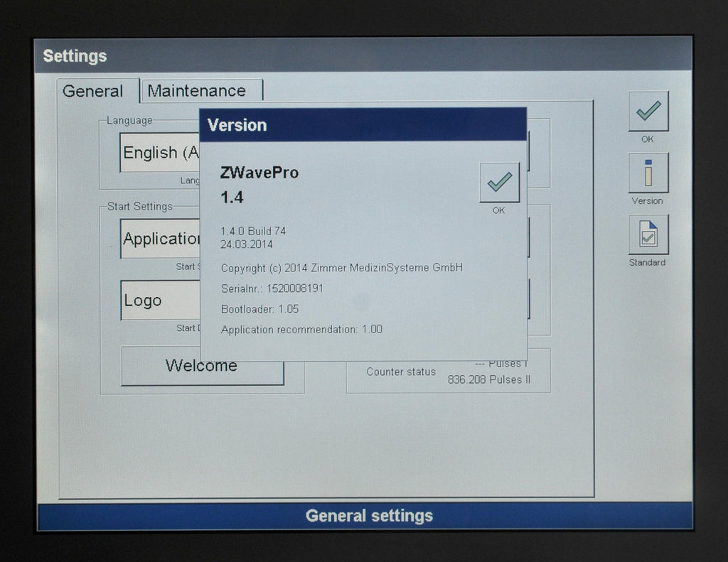Click the Version dialog title bar
The image size is (728, 562).
click(363, 125)
